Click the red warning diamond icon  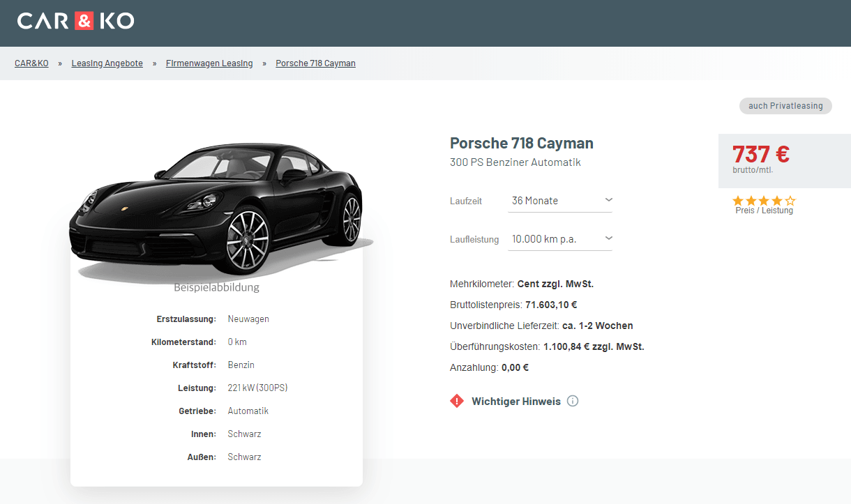[457, 401]
